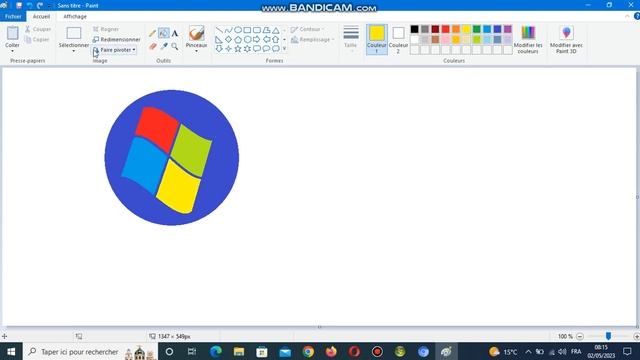Open the Windows Start menu
Image resolution: width=640 pixels, height=360 pixels.
click(11, 351)
